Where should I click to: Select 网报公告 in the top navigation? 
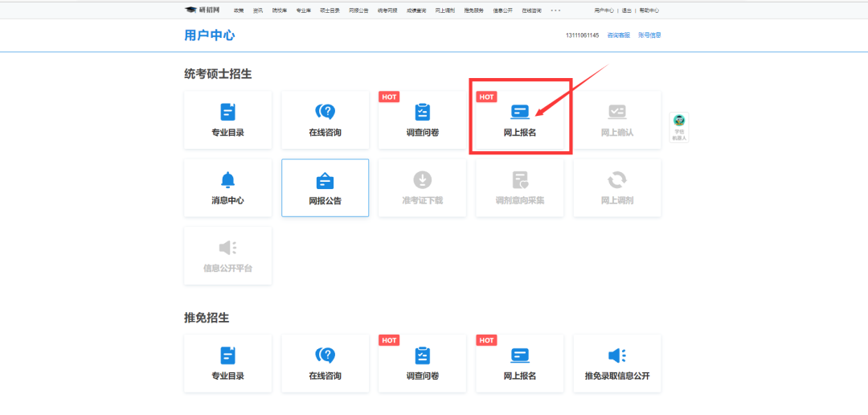tap(358, 10)
